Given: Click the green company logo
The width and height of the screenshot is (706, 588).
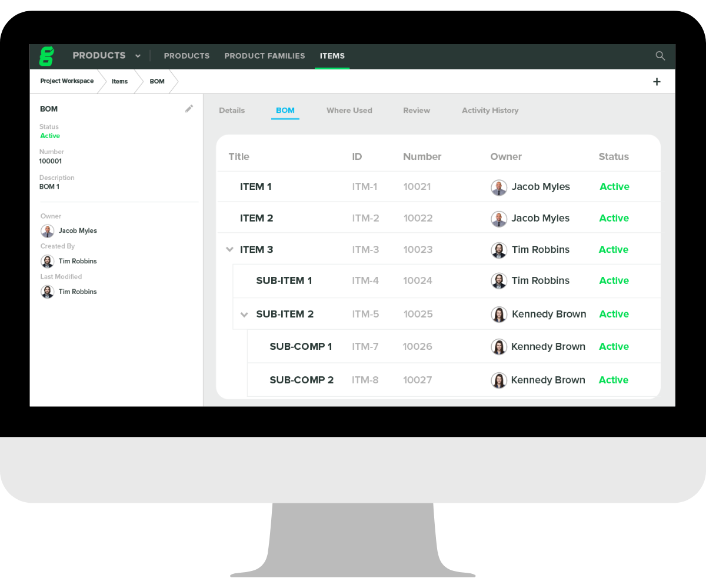Looking at the screenshot, I should point(46,56).
